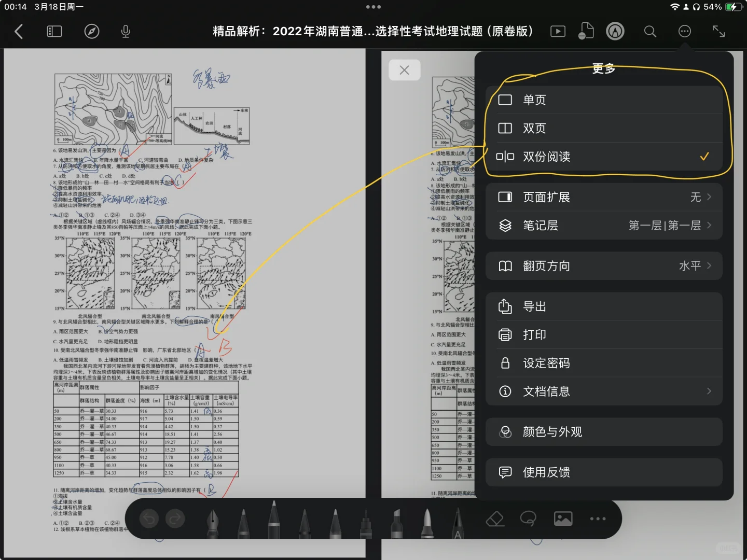
Task: Insert an image using picture icon
Action: 563,519
